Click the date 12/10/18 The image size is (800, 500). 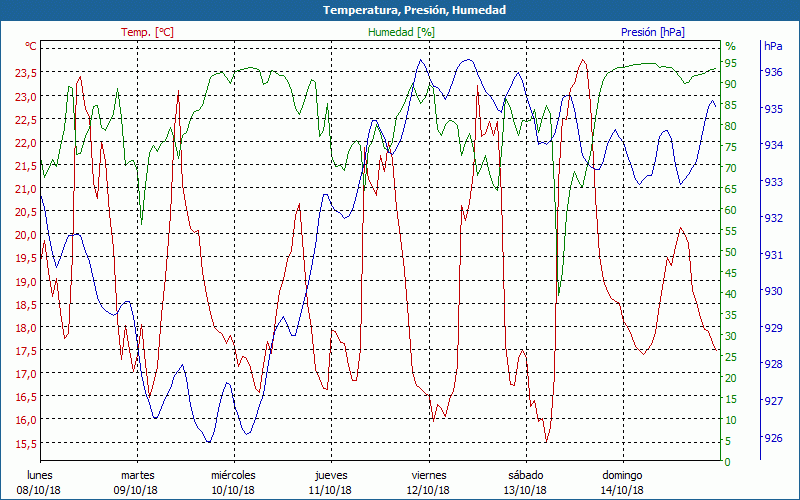pyautogui.click(x=428, y=490)
